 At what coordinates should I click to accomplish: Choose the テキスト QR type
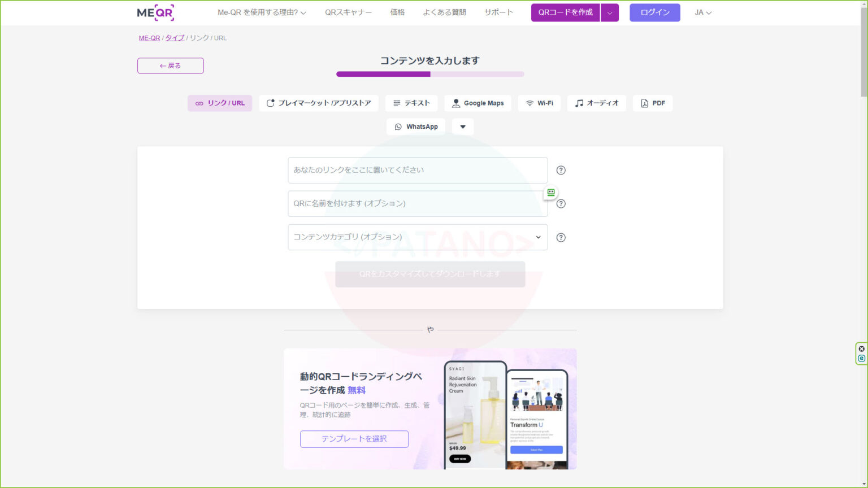point(411,103)
